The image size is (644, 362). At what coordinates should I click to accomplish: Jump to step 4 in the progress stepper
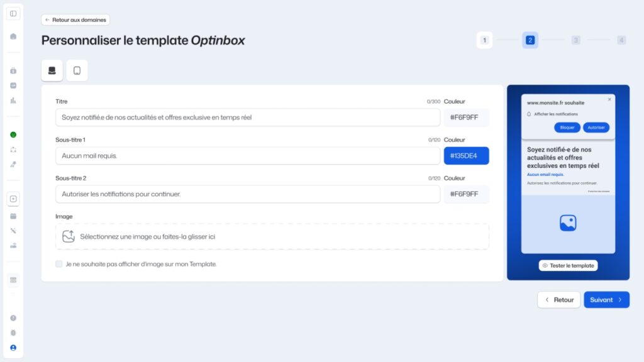point(621,40)
